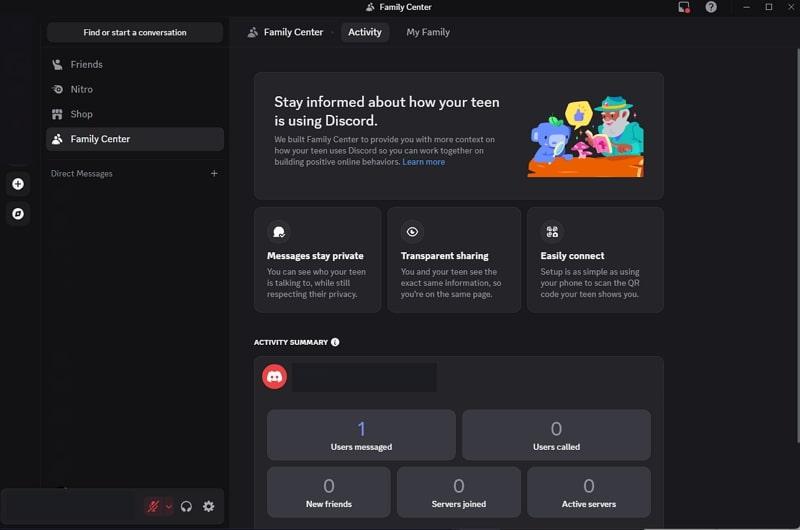Click the Family Center header icon
The image size is (800, 530).
coord(253,32)
